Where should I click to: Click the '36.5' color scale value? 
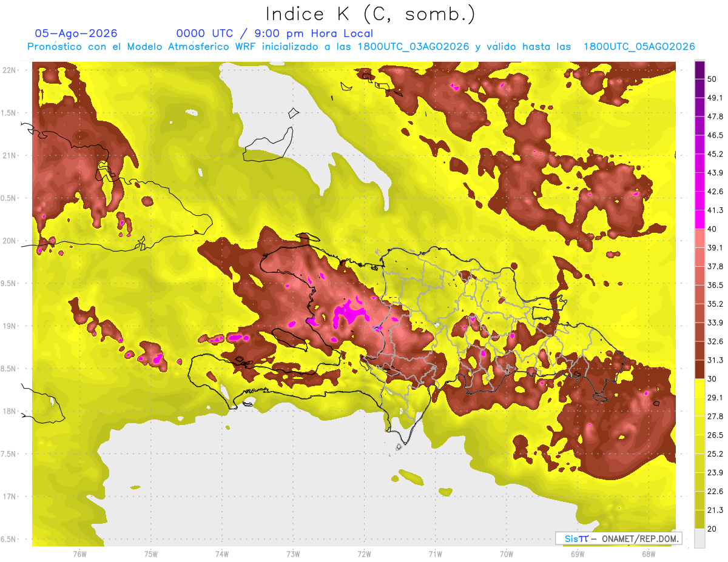(x=715, y=285)
